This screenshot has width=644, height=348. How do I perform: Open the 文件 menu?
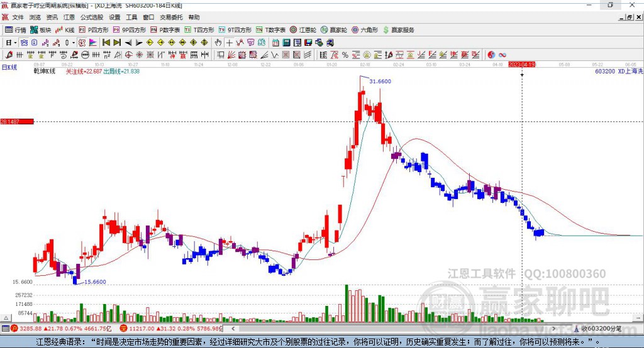pos(18,17)
